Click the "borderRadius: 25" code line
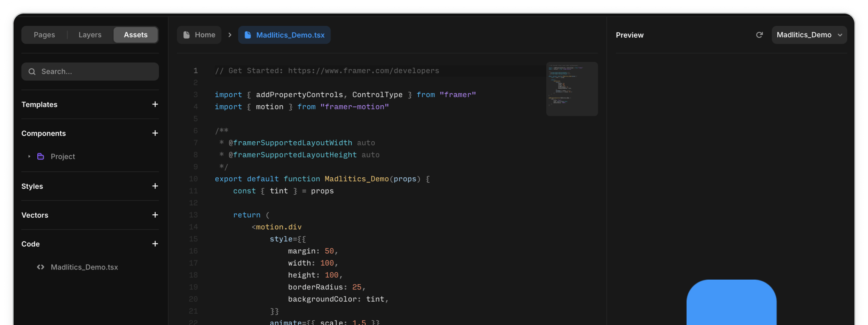 click(327, 287)
